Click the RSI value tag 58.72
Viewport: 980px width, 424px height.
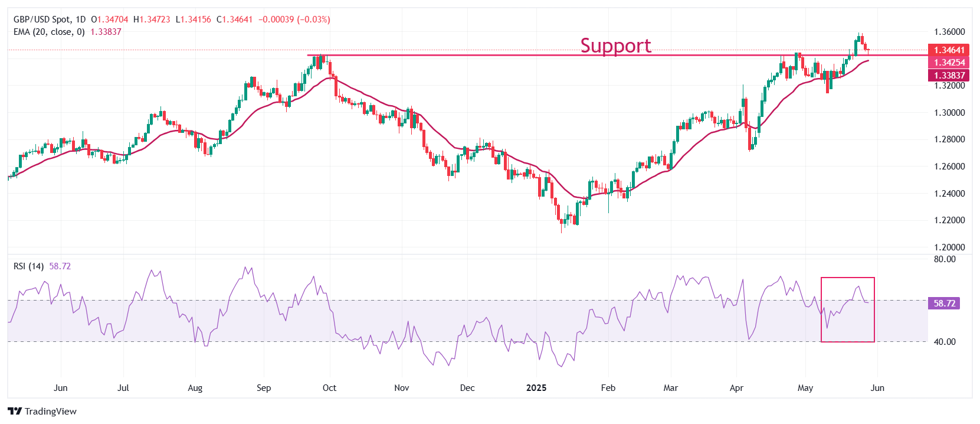tap(944, 304)
